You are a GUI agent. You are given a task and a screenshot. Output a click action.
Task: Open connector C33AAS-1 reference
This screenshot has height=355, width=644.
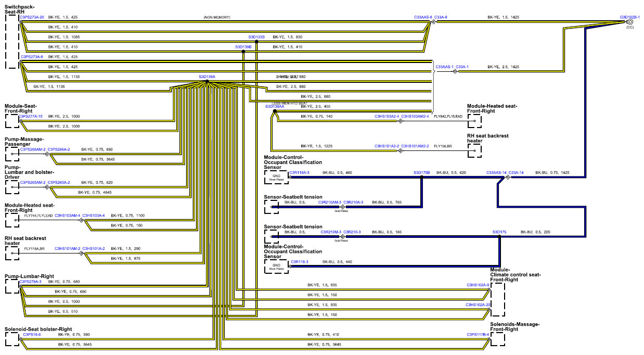(445, 67)
